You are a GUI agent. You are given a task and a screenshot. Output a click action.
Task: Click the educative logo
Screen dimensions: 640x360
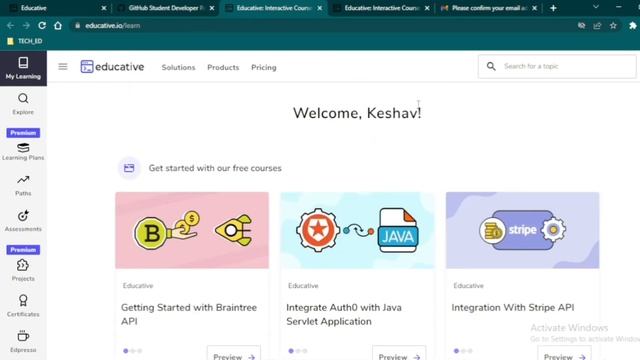112,67
